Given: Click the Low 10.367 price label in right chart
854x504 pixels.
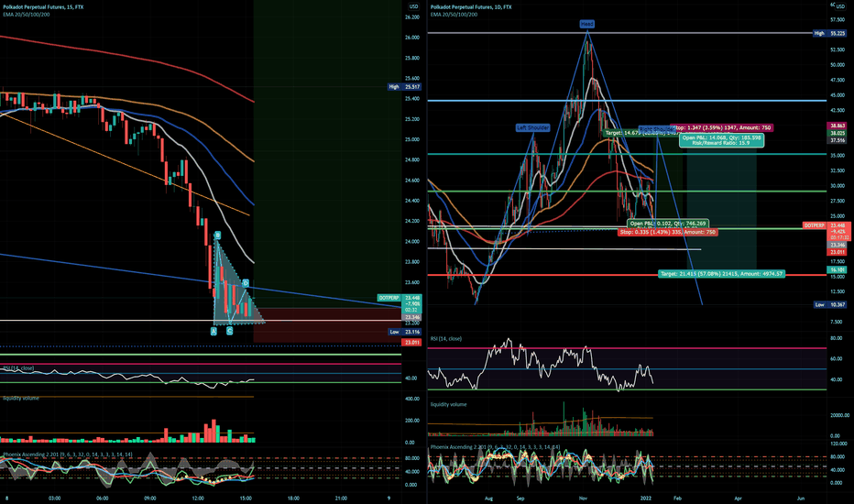Looking at the screenshot, I should click(x=830, y=304).
